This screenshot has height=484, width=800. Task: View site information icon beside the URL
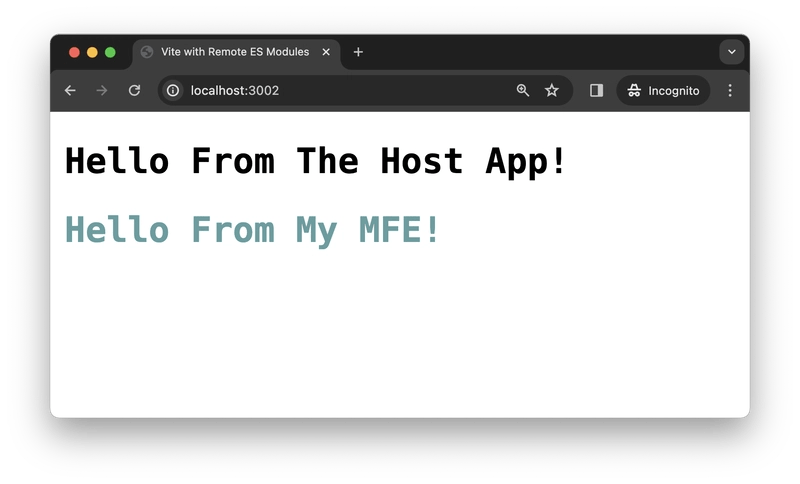173,91
